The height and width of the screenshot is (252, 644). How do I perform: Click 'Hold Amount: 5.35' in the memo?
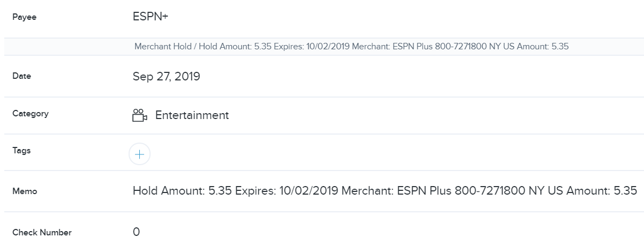coord(182,191)
